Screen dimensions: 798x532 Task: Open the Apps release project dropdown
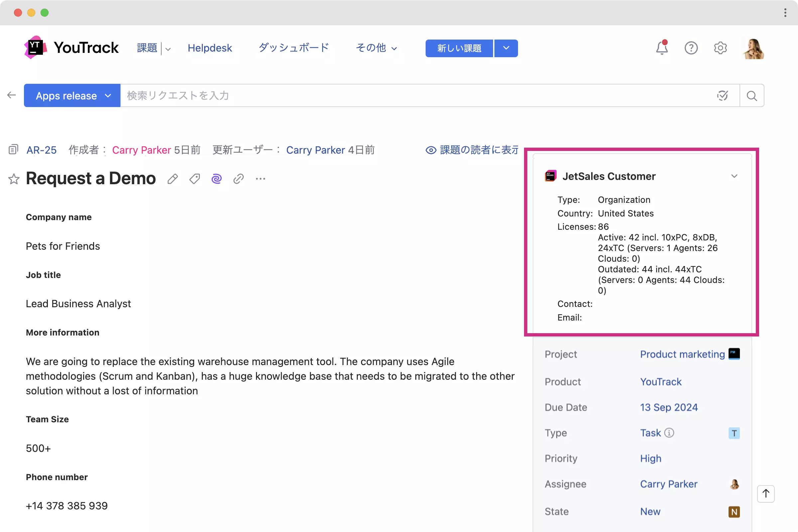(72, 96)
